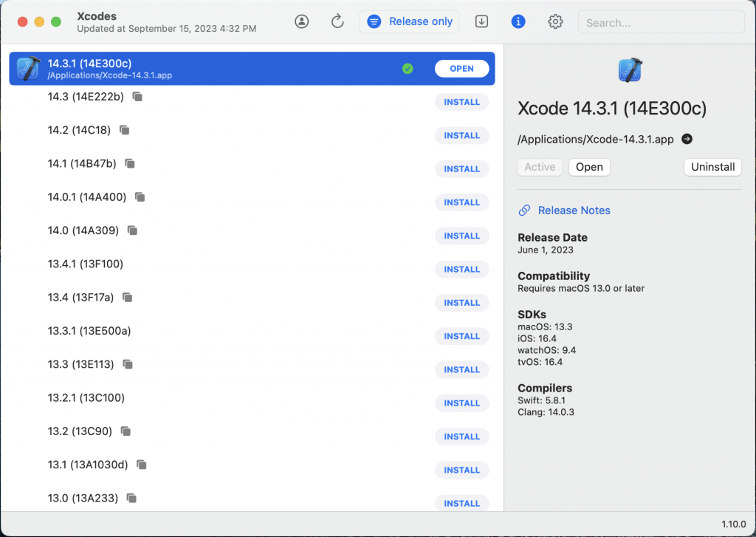Reveal app path arrow icon in detail pane
Screen dimensions: 756x537
tap(687, 139)
